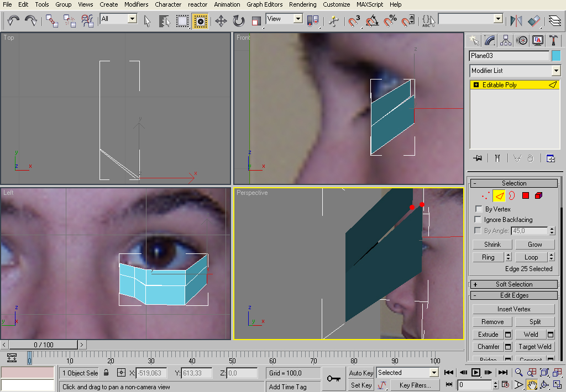The height and width of the screenshot is (392, 566).
Task: Expand the Editable Poly stack entry
Action: click(x=476, y=84)
